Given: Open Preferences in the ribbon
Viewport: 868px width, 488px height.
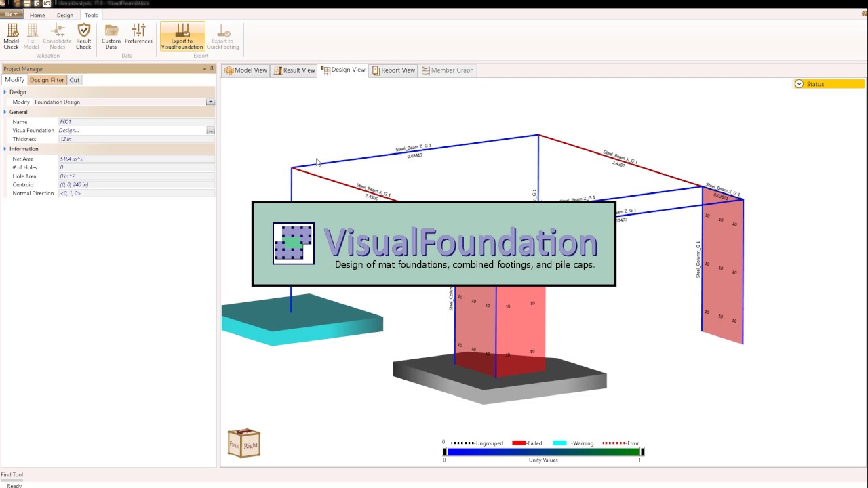Looking at the screenshot, I should [138, 34].
